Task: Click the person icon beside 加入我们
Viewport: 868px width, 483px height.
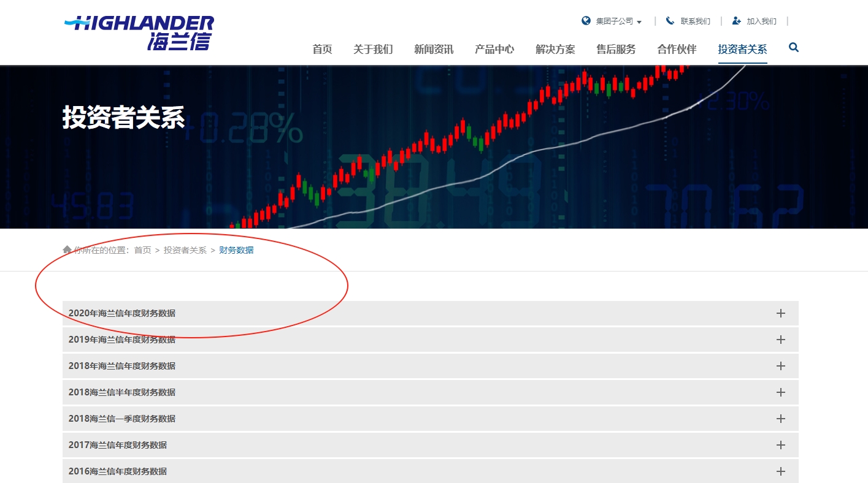Action: (736, 21)
